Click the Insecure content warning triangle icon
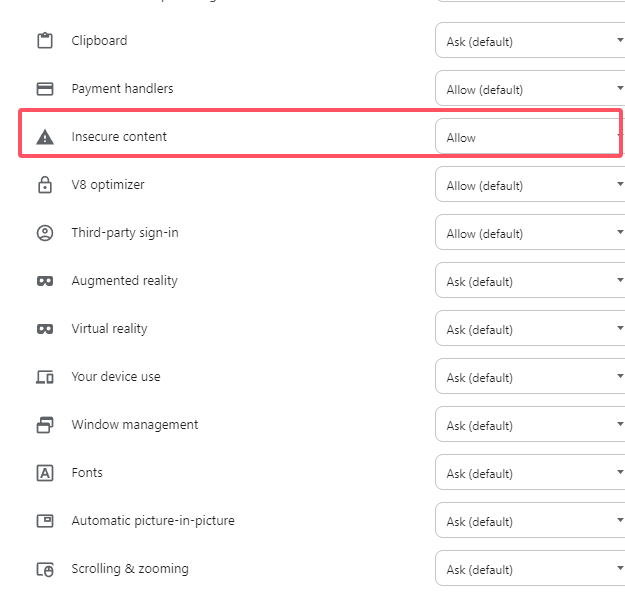This screenshot has height=605, width=625. (x=44, y=137)
